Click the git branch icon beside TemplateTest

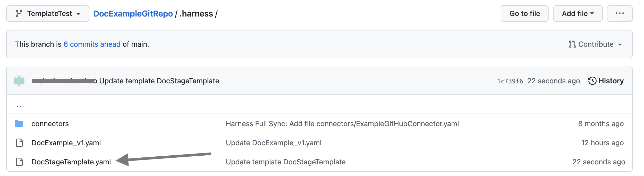[19, 13]
